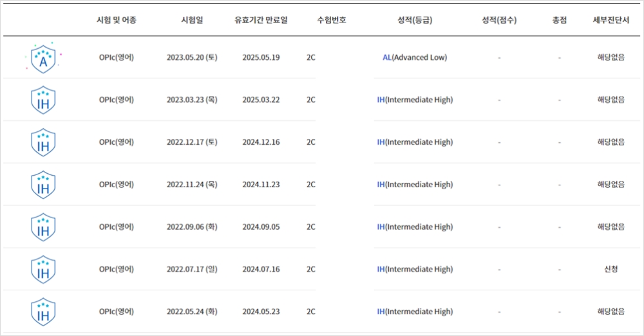644x336 pixels.
Task: Click OPIc(영어) in the 2022.05.24 row
Action: point(116,312)
